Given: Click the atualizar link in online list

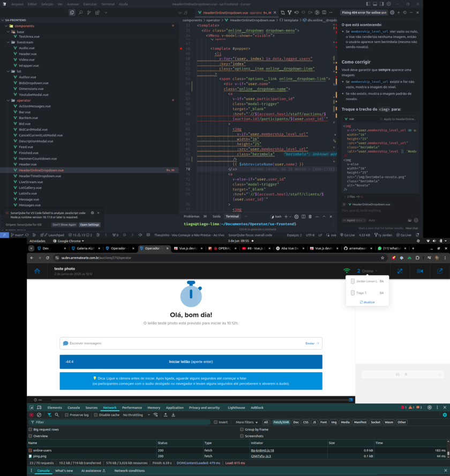Looking at the screenshot, I should click(367, 302).
